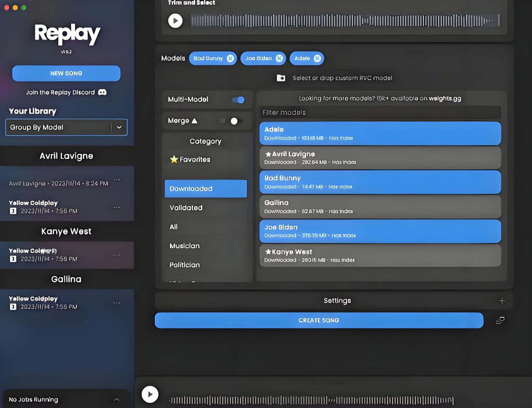
Task: Disable the Multi-Model toggle
Action: (x=238, y=100)
